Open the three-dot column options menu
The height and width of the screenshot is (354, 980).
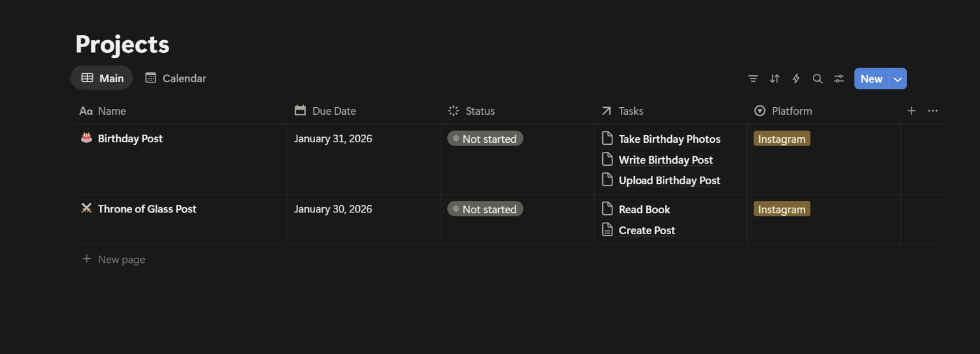[x=933, y=111]
